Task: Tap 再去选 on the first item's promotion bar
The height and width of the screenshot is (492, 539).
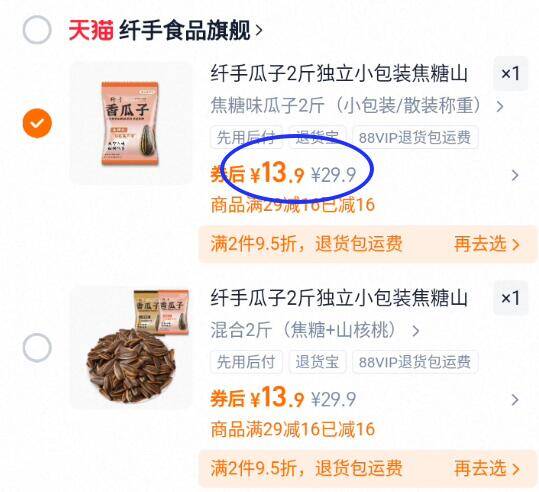Action: 486,244
